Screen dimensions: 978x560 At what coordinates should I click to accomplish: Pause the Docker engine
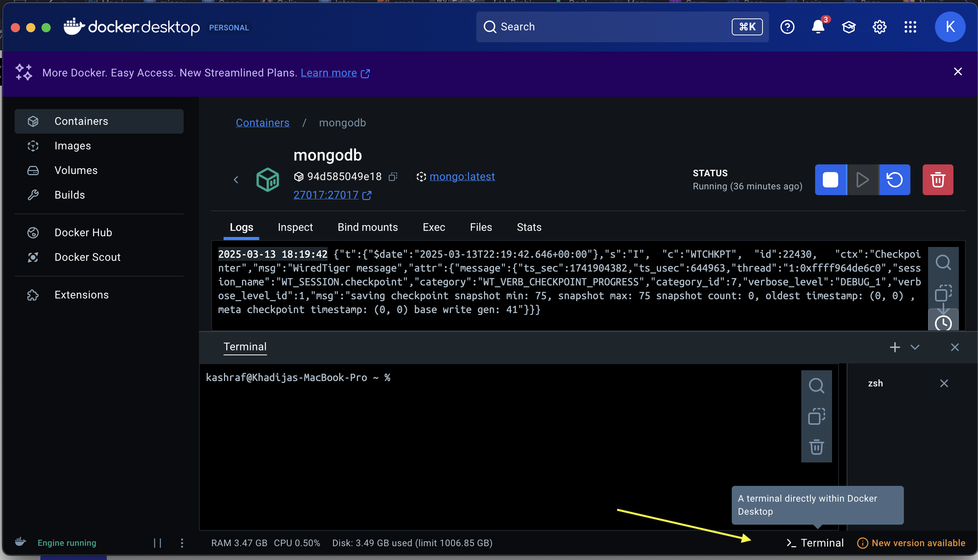pyautogui.click(x=157, y=543)
